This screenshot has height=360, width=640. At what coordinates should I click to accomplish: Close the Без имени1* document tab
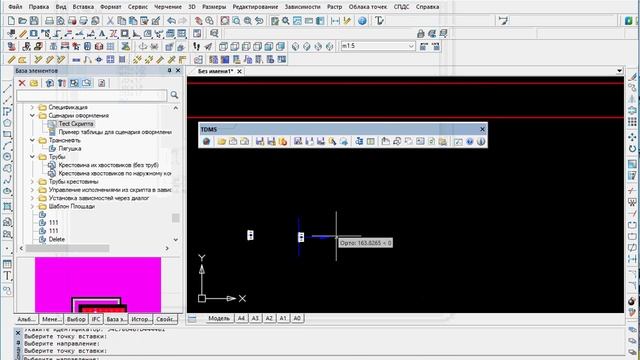click(240, 71)
